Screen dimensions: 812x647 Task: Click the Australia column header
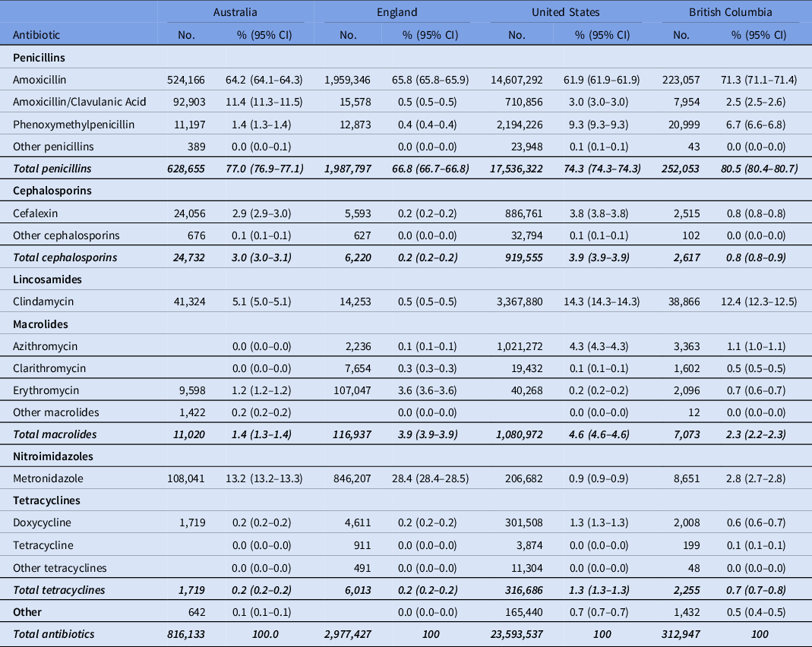click(235, 12)
